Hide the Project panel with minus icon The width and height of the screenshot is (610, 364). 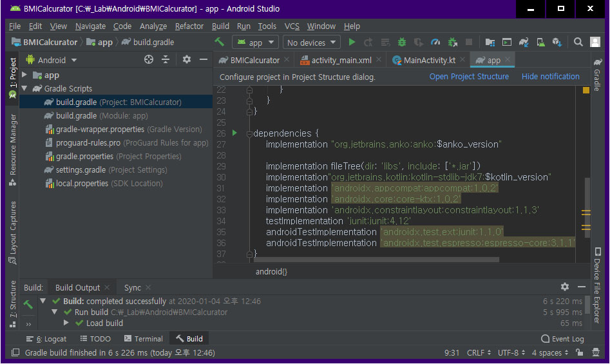click(x=203, y=59)
